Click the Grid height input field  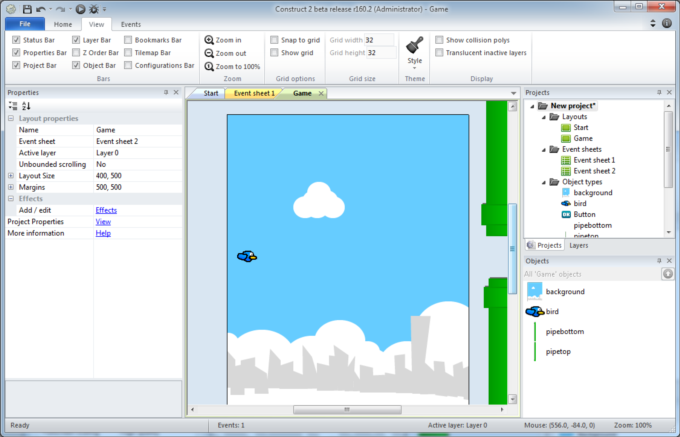click(x=381, y=52)
